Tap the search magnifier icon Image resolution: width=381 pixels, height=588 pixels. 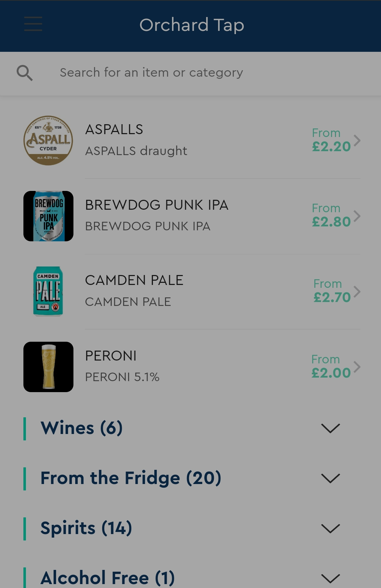(x=24, y=73)
